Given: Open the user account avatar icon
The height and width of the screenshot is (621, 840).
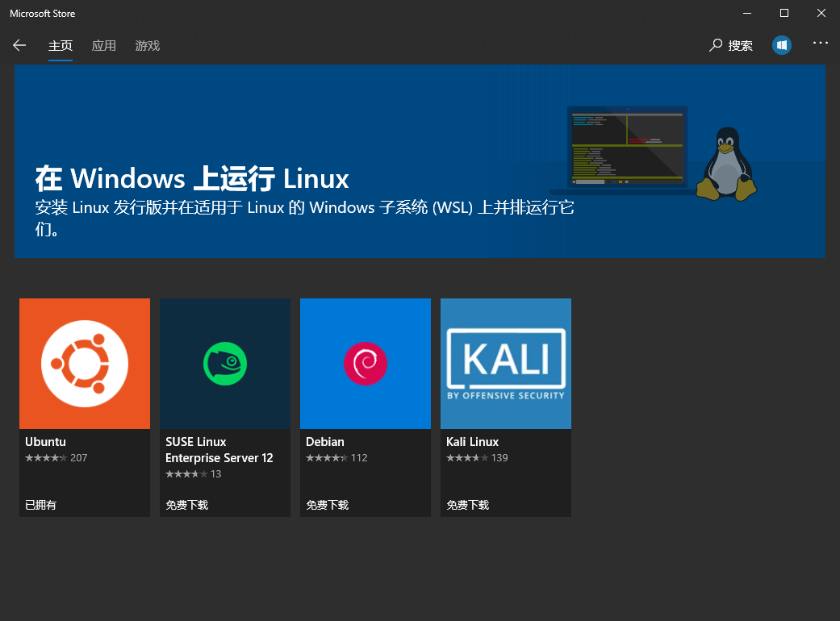Looking at the screenshot, I should tap(782, 45).
